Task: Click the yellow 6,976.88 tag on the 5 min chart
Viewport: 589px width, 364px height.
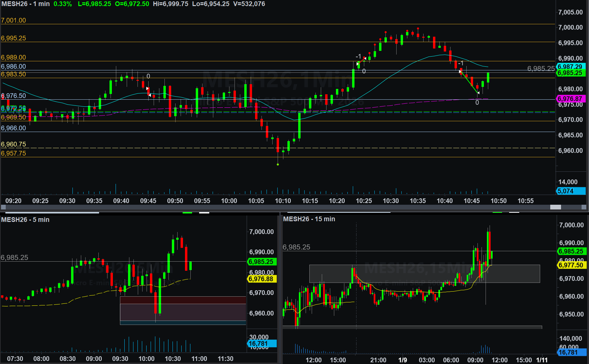Action: (261, 279)
